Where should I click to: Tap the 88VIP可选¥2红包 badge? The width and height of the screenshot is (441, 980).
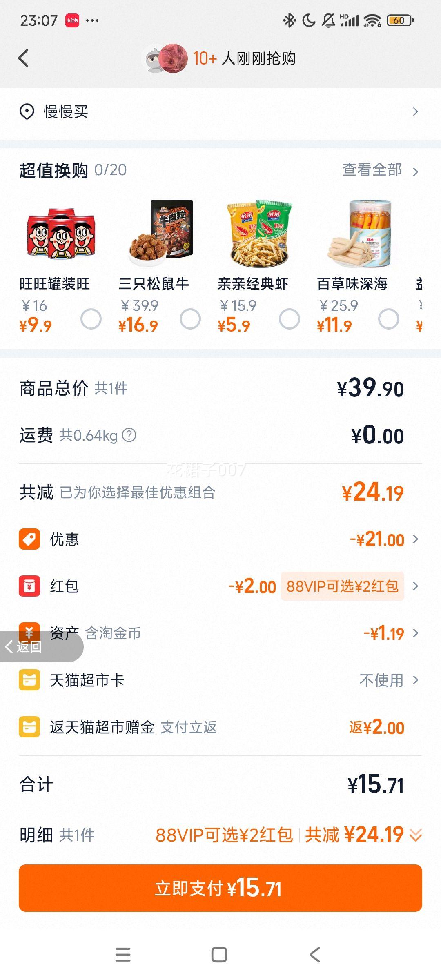[342, 586]
